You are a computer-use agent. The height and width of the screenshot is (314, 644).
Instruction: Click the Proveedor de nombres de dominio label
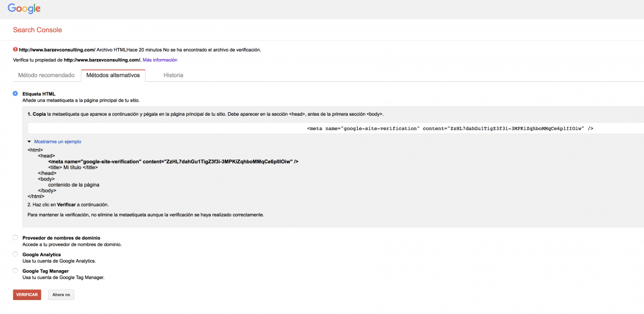[61, 238]
